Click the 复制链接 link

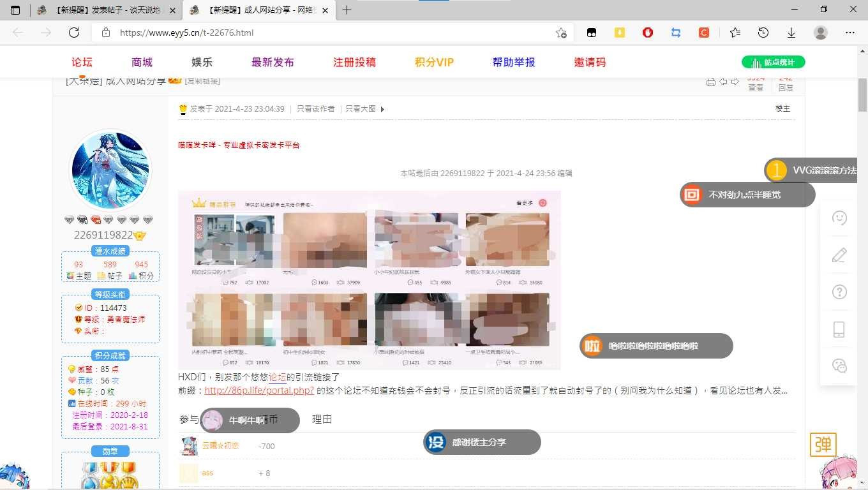coord(202,81)
